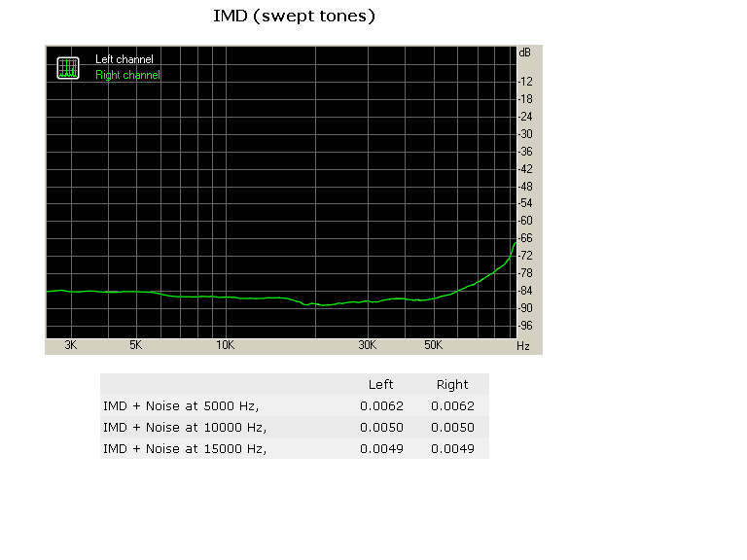Screen dimensions: 747x560
Task: Click the Right value 0.0050
Action: [452, 427]
